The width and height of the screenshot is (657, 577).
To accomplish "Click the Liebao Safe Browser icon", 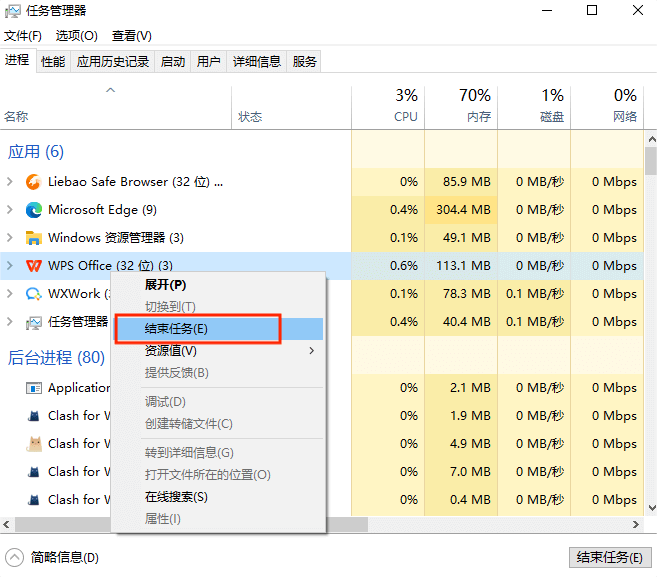I will click(34, 182).
